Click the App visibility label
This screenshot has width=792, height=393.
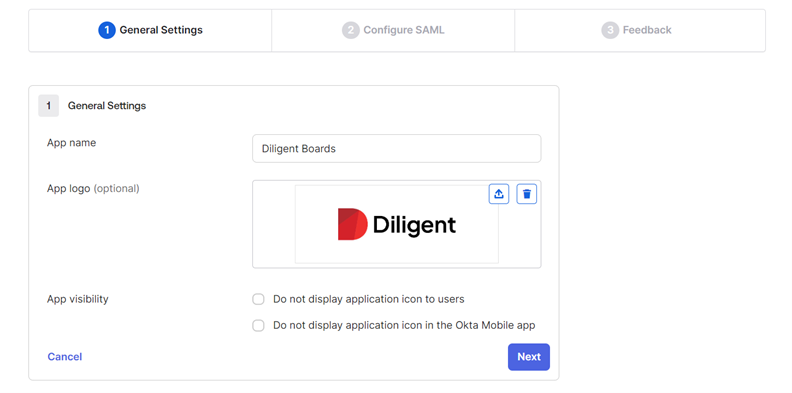pyautogui.click(x=78, y=299)
